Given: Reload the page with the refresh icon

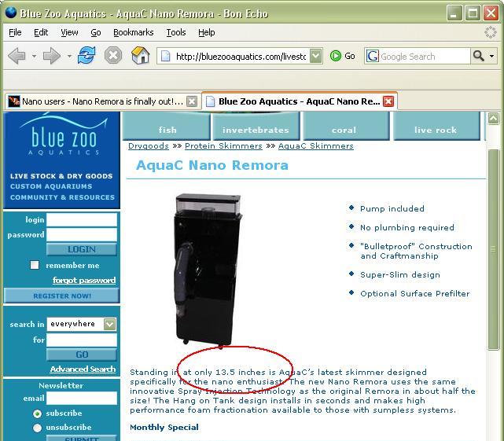Looking at the screenshot, I should pyautogui.click(x=86, y=56).
